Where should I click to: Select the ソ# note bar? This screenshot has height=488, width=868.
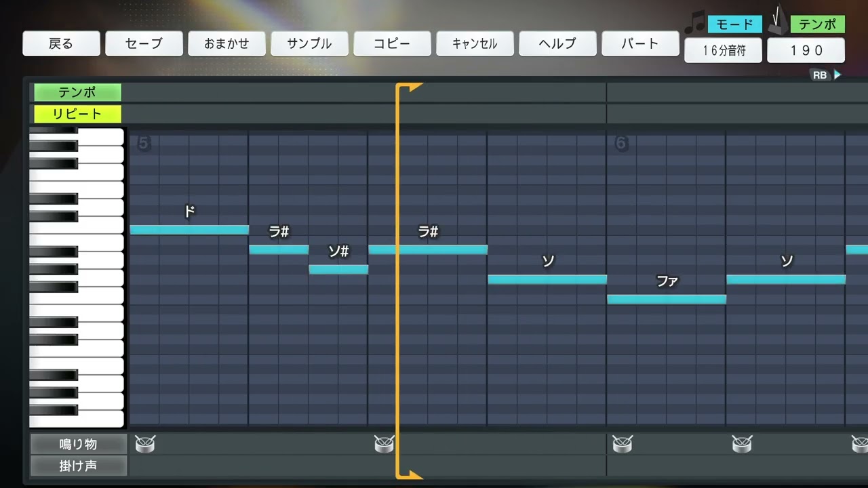(338, 269)
